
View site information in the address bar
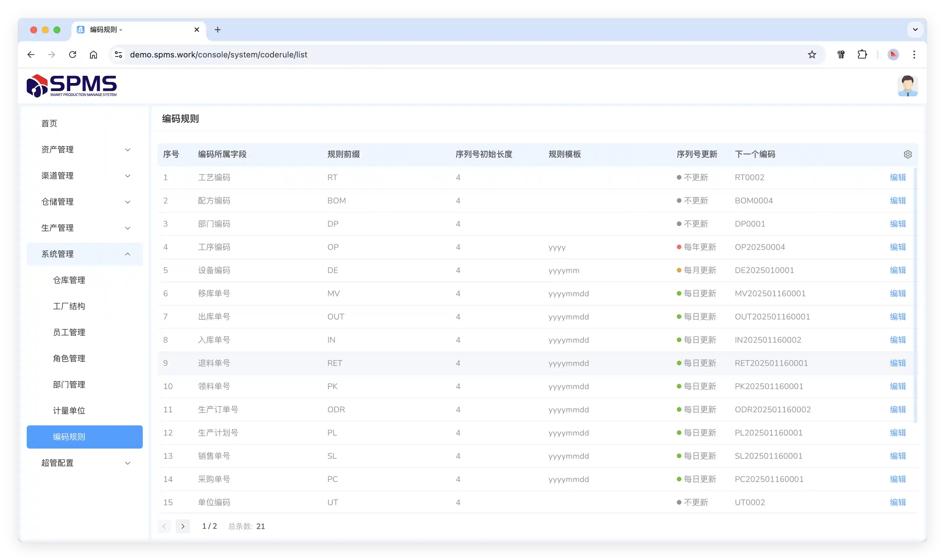pyautogui.click(x=118, y=55)
